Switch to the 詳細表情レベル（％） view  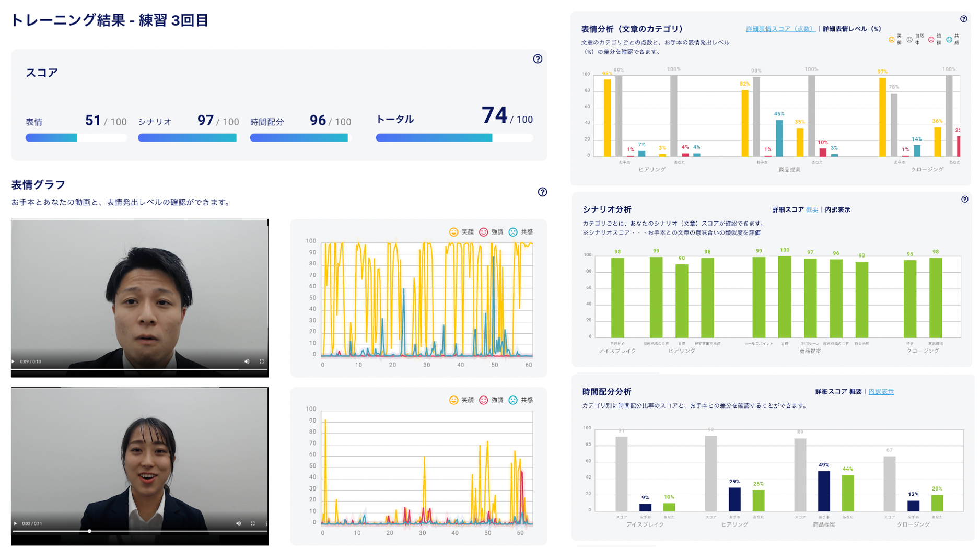[x=852, y=29]
